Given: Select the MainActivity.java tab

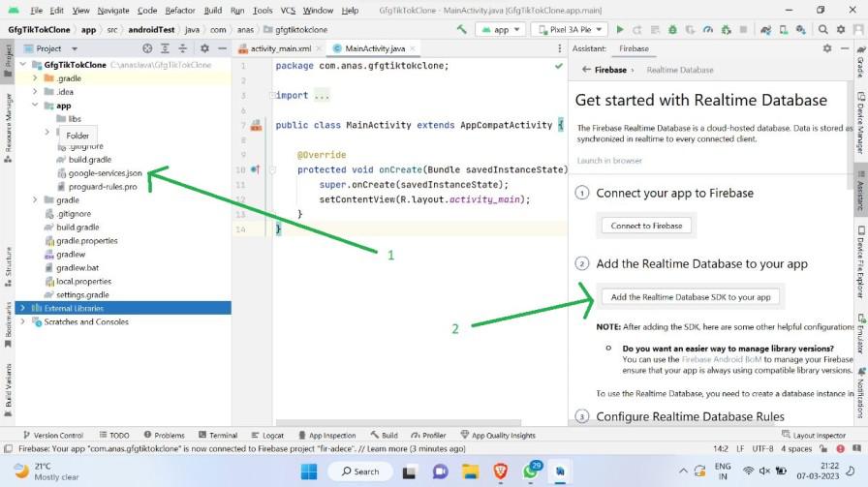Looking at the screenshot, I should point(374,48).
